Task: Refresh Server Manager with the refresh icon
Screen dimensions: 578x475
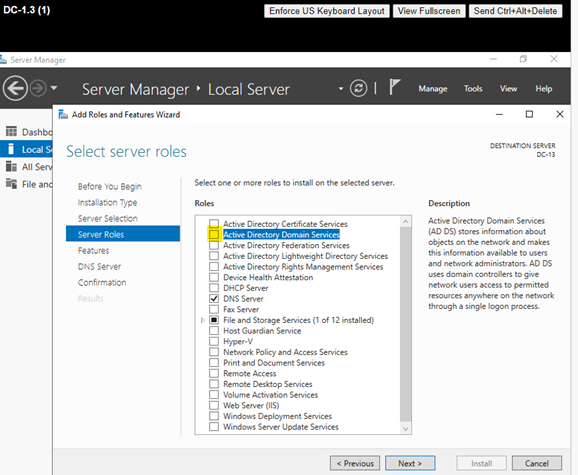Action: point(358,88)
